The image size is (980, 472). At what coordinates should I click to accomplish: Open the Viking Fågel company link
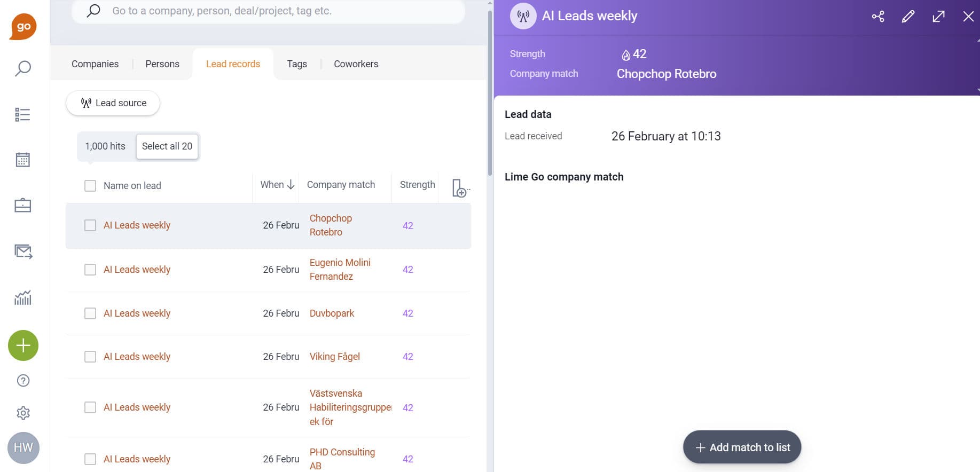(x=335, y=357)
